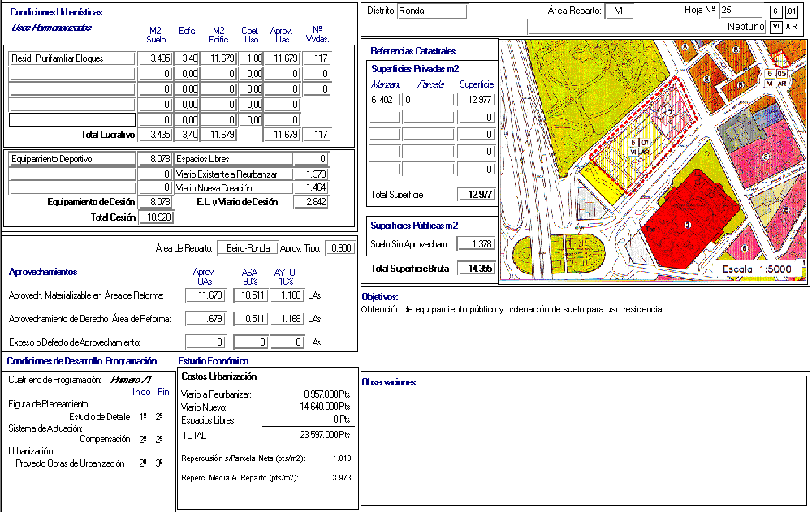Select the Espacios Libres value field
812x512 pixels.
pos(311,159)
